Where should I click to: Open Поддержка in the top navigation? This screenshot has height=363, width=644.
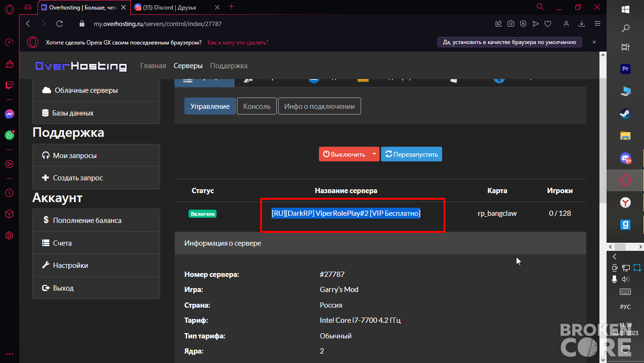[x=229, y=66]
